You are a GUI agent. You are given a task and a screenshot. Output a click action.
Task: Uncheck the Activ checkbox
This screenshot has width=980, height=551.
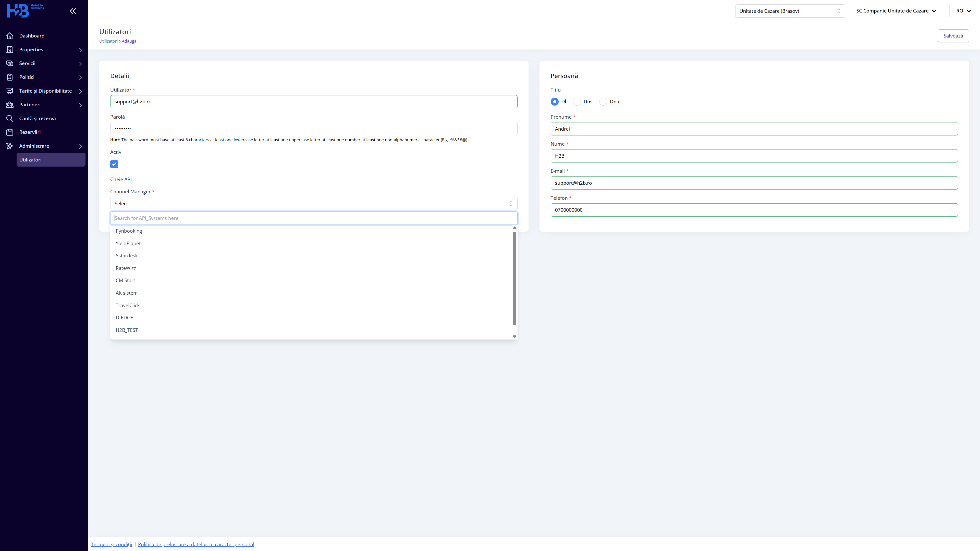(114, 164)
